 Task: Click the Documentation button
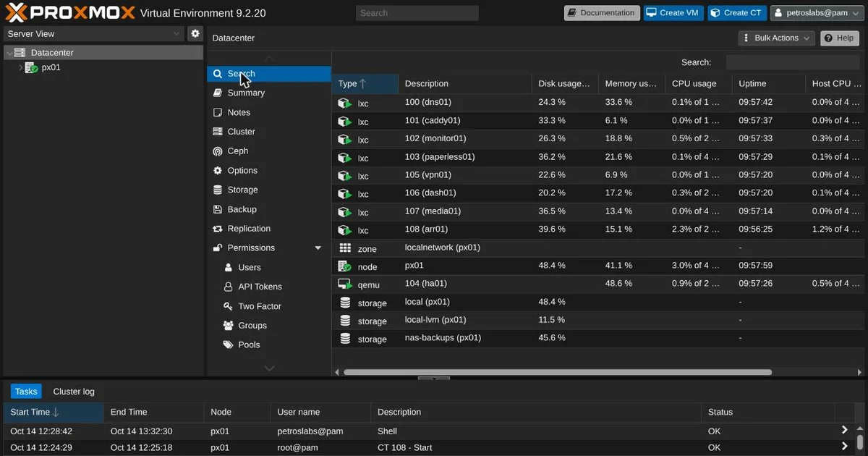(602, 13)
